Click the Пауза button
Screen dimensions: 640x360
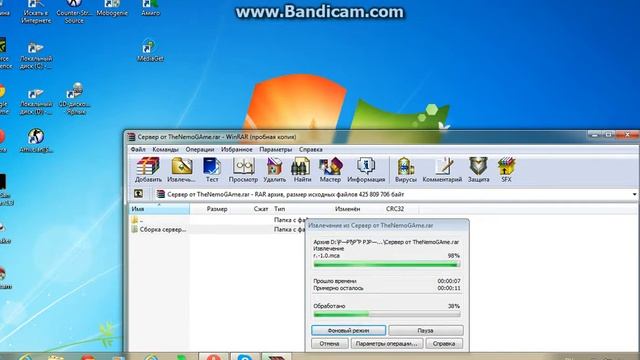coord(426,330)
